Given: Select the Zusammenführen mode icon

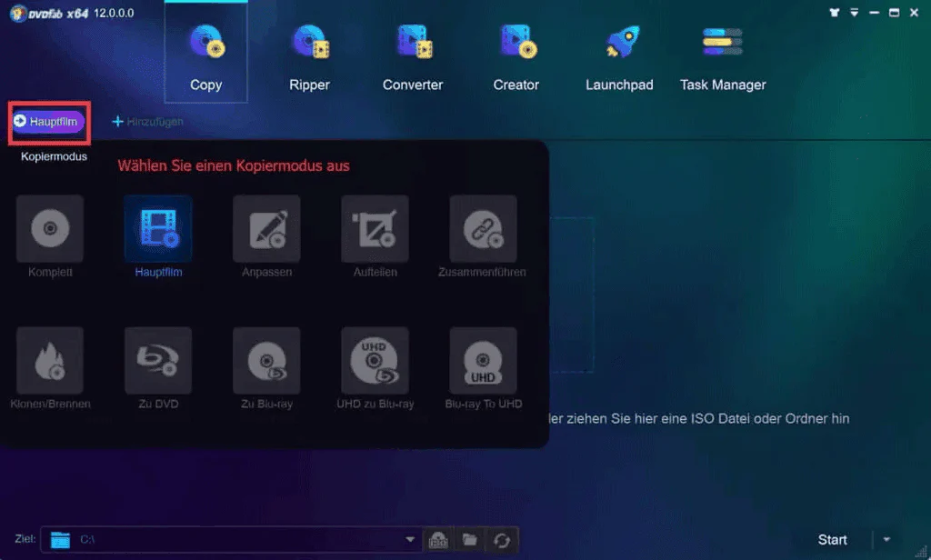Looking at the screenshot, I should [483, 228].
